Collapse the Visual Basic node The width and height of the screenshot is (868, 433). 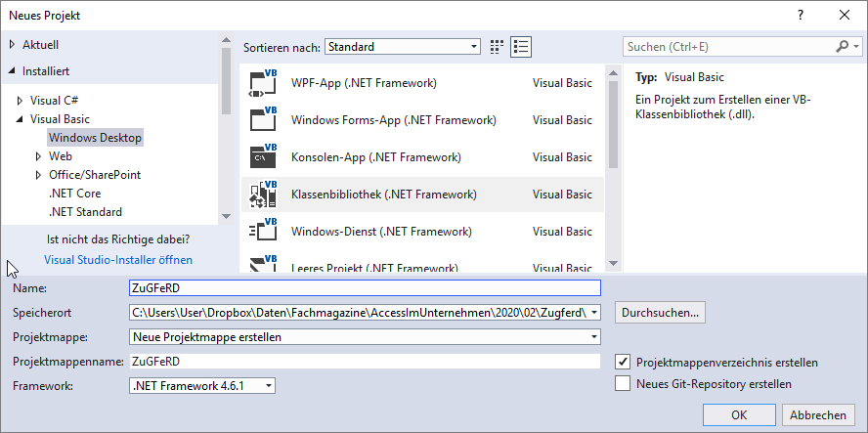21,119
